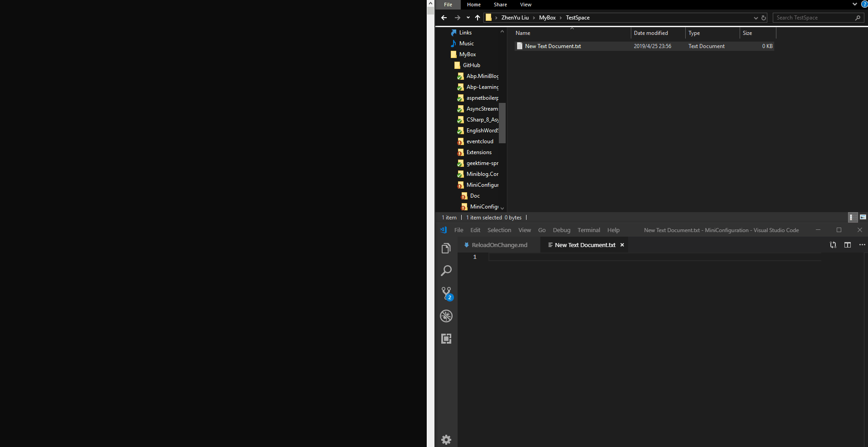The width and height of the screenshot is (868, 447).
Task: Click the folder icon in address bar
Action: coord(488,17)
